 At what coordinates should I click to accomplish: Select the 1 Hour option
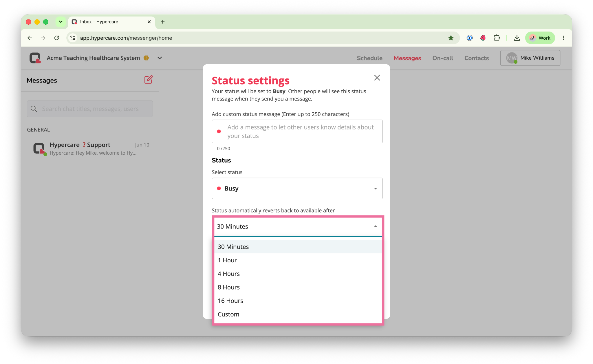(x=298, y=260)
